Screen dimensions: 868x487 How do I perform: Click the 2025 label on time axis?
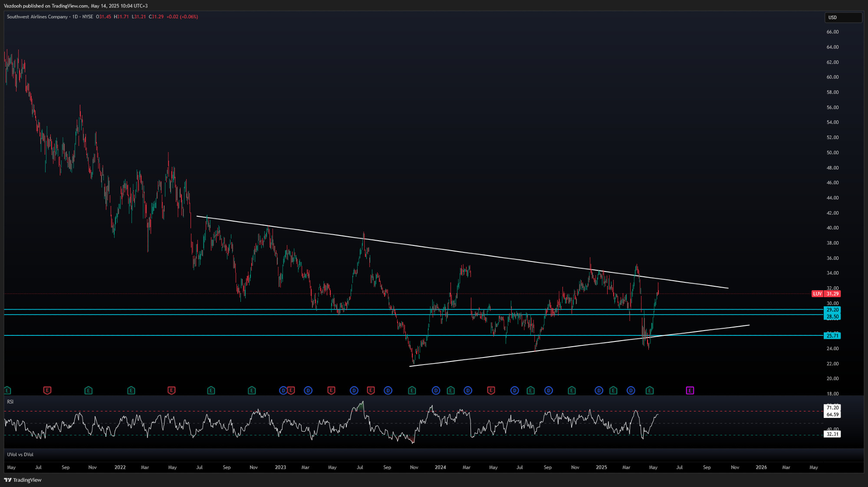click(601, 467)
